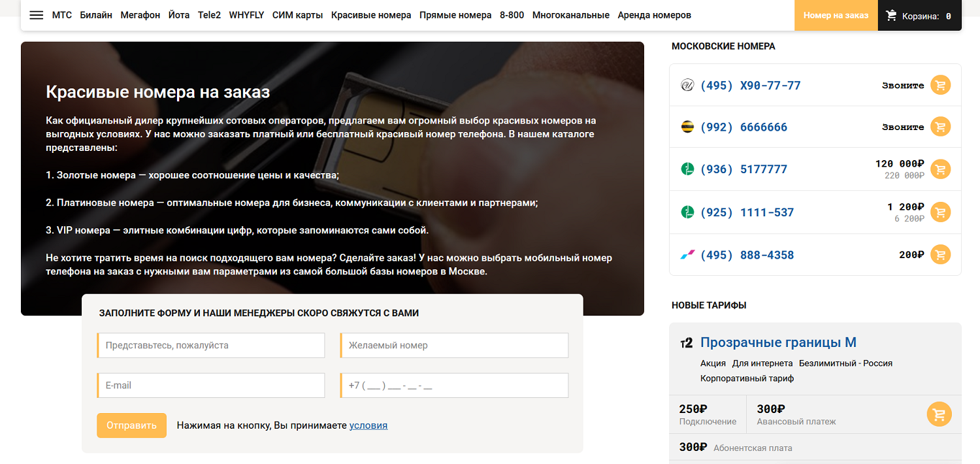Select Tele2 in top navigation
The width and height of the screenshot is (980, 464).
point(209,15)
